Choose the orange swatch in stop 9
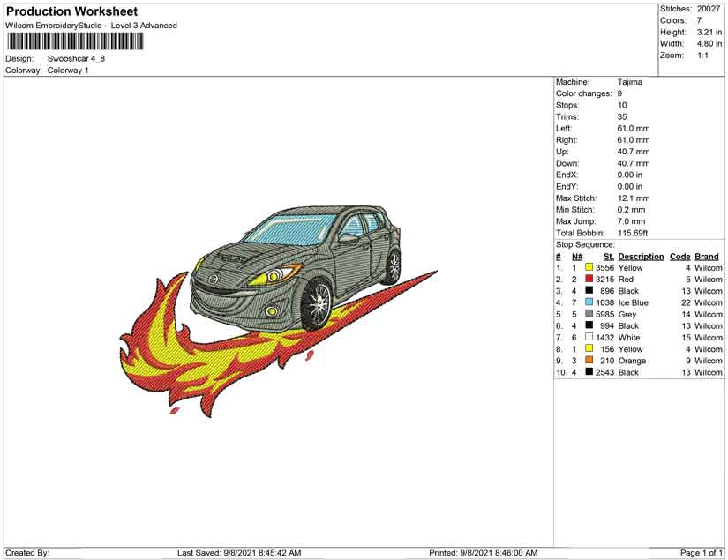 tap(589, 361)
